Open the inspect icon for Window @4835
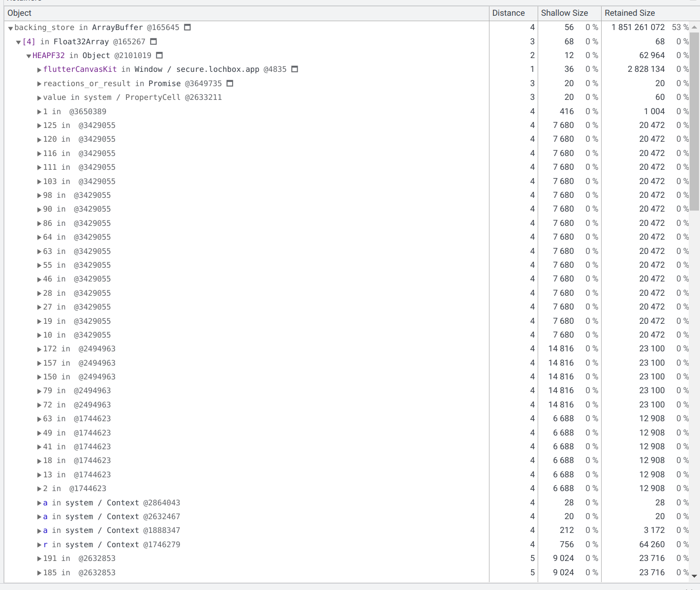 coord(294,69)
